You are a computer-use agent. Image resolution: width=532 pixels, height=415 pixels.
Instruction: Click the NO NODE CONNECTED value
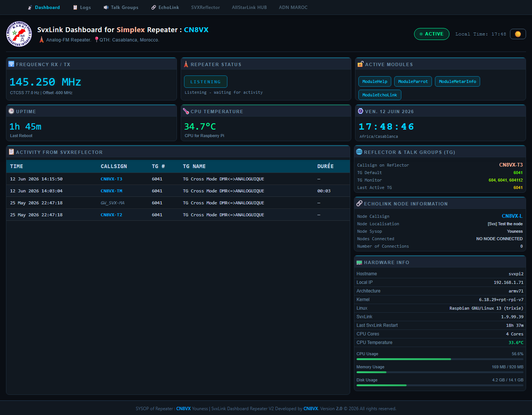(x=500, y=239)
